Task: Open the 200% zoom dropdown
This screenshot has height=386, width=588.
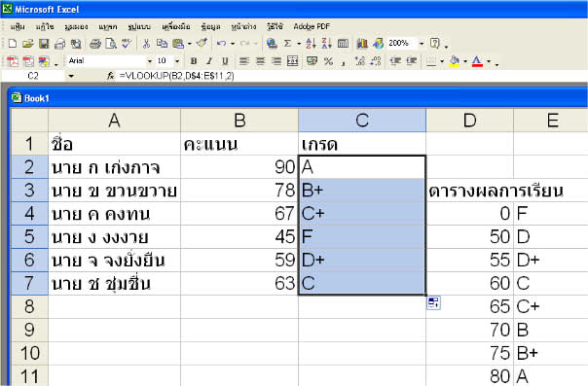Action: coord(422,44)
